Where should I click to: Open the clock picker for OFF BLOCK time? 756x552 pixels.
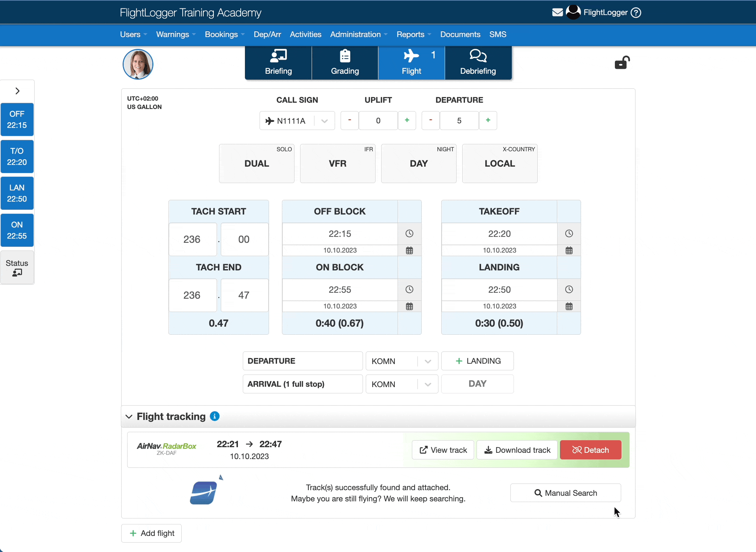tap(409, 233)
